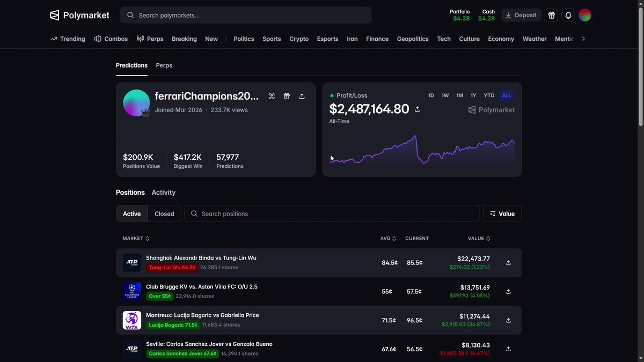The height and width of the screenshot is (362, 644).
Task: Switch to the Activity tab
Action: (x=163, y=193)
